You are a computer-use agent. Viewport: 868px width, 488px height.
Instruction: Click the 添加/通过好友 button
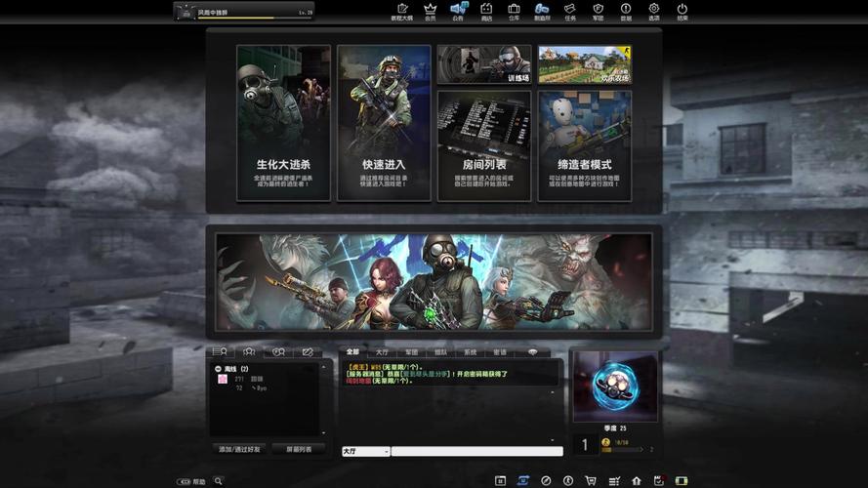point(239,449)
